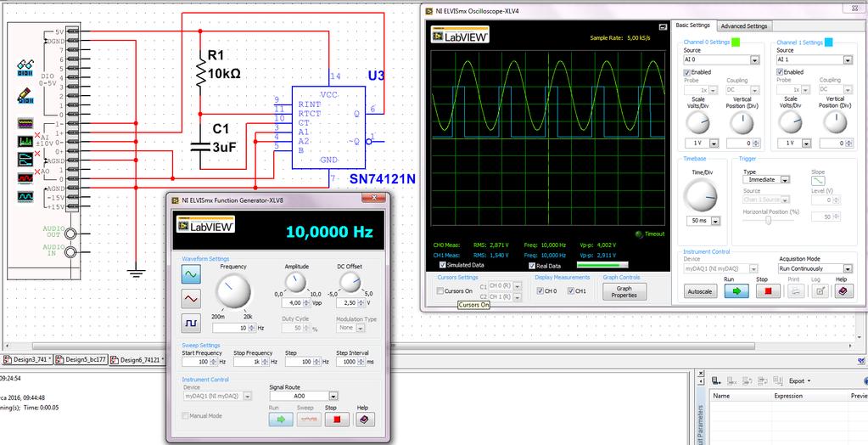Click the oscilloscope instrument icon on myDAQ panel
This screenshot has width=868, height=445.
25,123
